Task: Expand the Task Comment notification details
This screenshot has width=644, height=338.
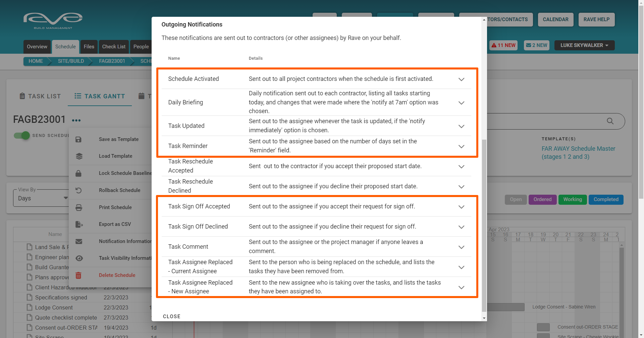Action: point(461,247)
